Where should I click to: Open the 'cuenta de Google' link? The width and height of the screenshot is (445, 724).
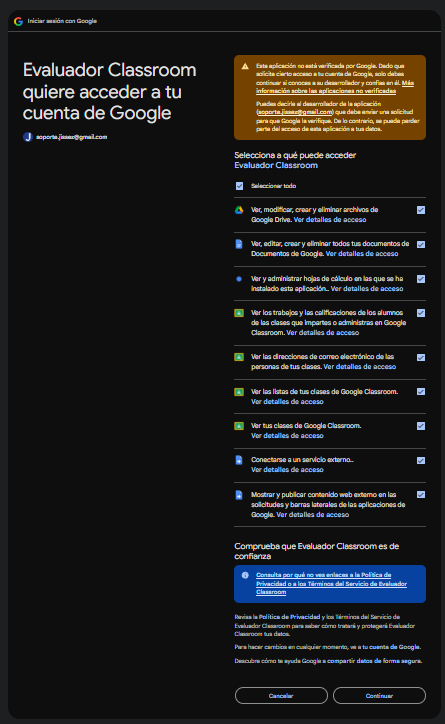tap(394, 647)
